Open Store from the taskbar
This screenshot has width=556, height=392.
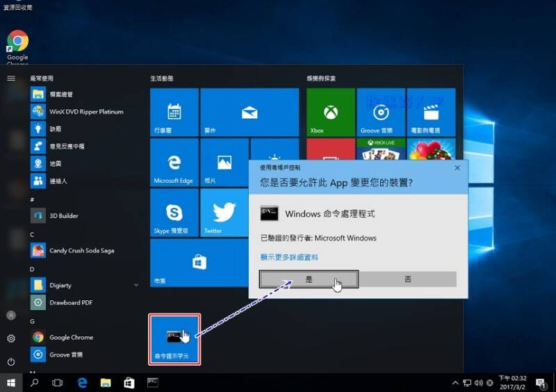(129, 383)
